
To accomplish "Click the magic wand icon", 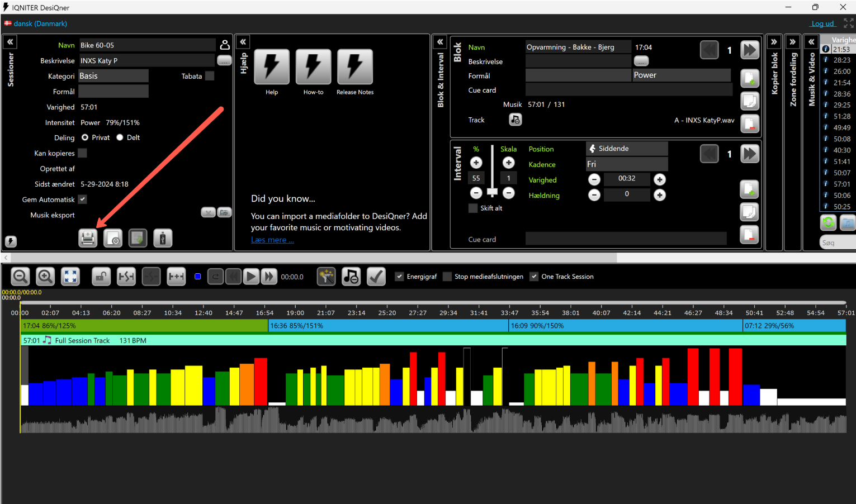I will point(326,277).
